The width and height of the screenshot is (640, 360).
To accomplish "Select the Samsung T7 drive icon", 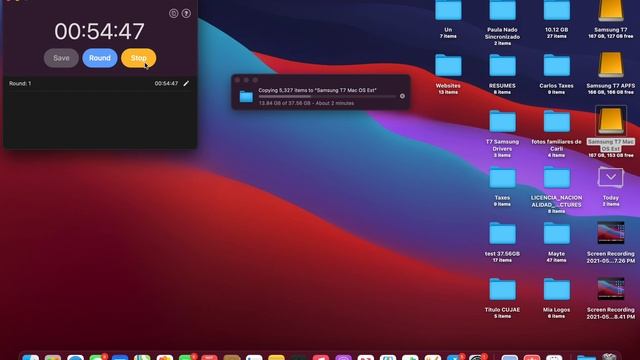I will [x=611, y=11].
